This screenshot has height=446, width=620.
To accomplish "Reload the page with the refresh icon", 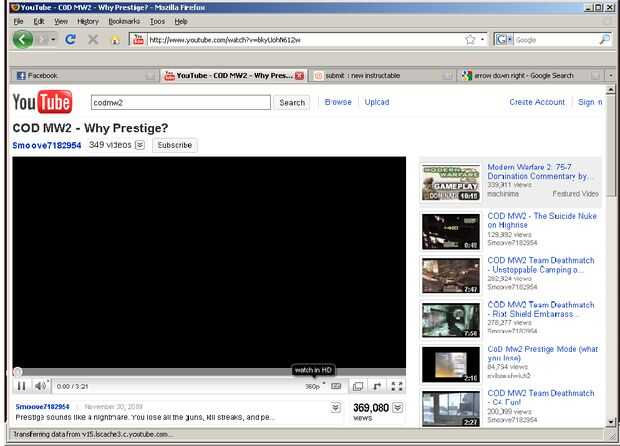I will tap(70, 40).
